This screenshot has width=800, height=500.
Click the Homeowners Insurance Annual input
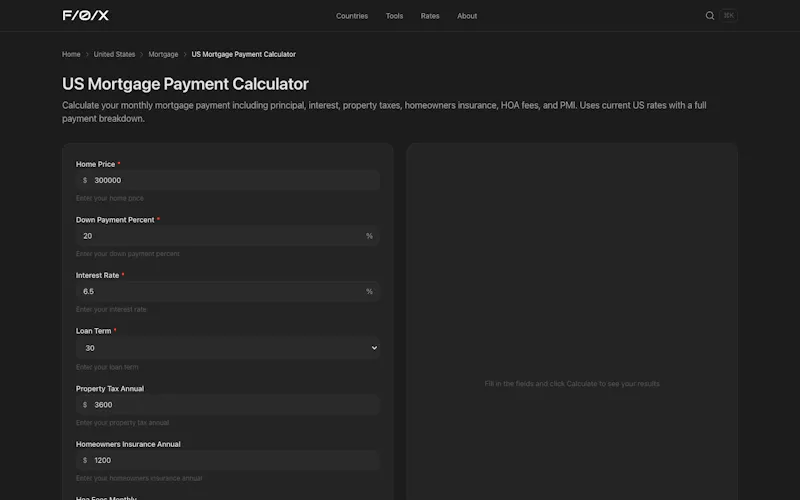pyautogui.click(x=228, y=460)
